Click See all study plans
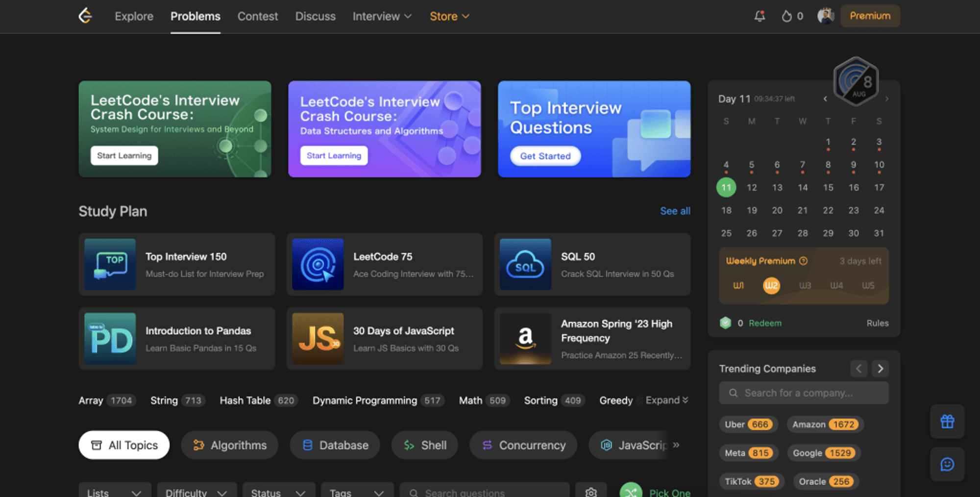Viewport: 980px width, 497px height. pos(675,211)
